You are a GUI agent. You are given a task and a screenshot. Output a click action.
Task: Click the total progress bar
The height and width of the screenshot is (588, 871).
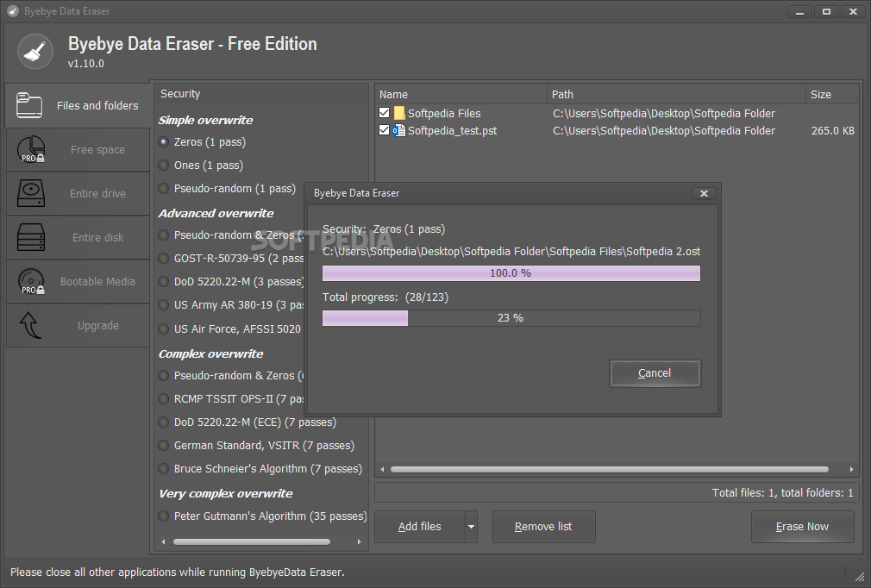(x=511, y=318)
